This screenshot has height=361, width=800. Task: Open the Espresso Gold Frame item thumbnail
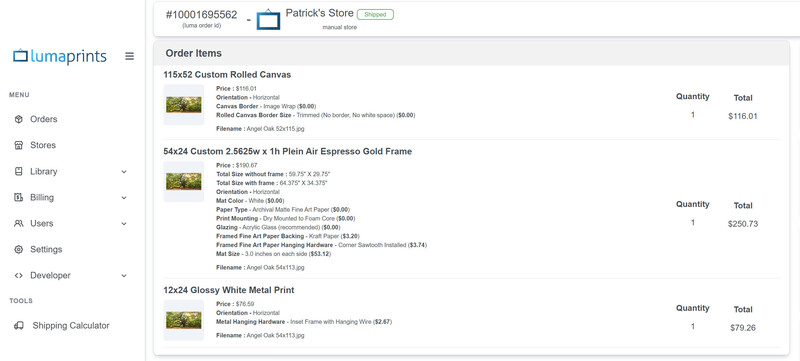click(x=184, y=182)
